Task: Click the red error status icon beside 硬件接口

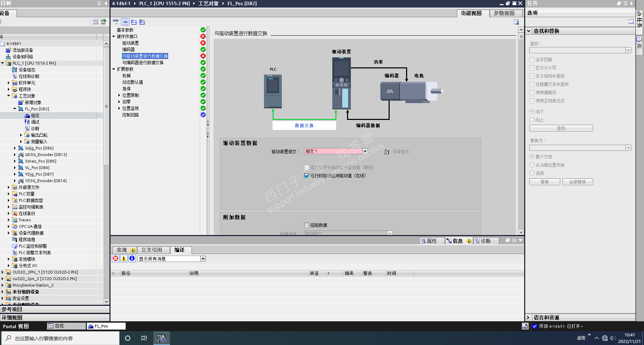Action: click(203, 36)
